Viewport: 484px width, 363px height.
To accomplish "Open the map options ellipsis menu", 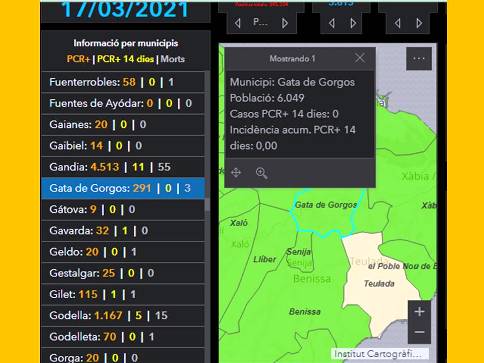I will (419, 59).
